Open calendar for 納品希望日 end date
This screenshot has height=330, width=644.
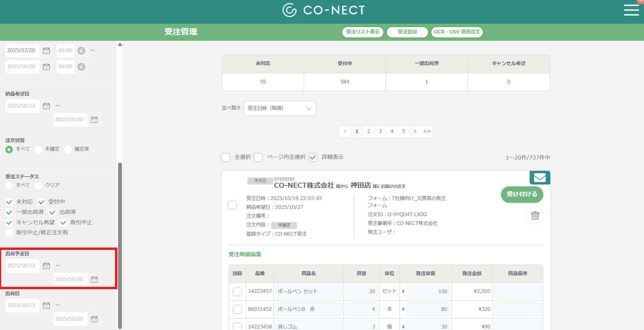tap(94, 120)
